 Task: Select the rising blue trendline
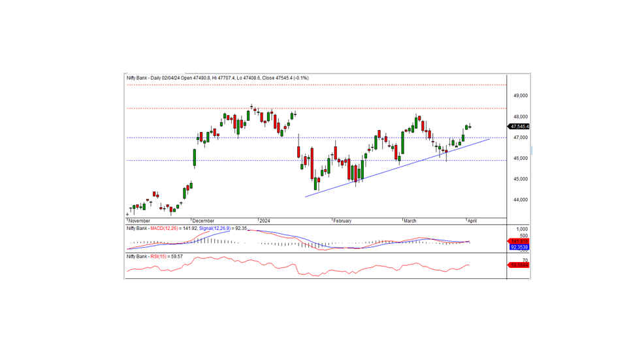coord(397,168)
